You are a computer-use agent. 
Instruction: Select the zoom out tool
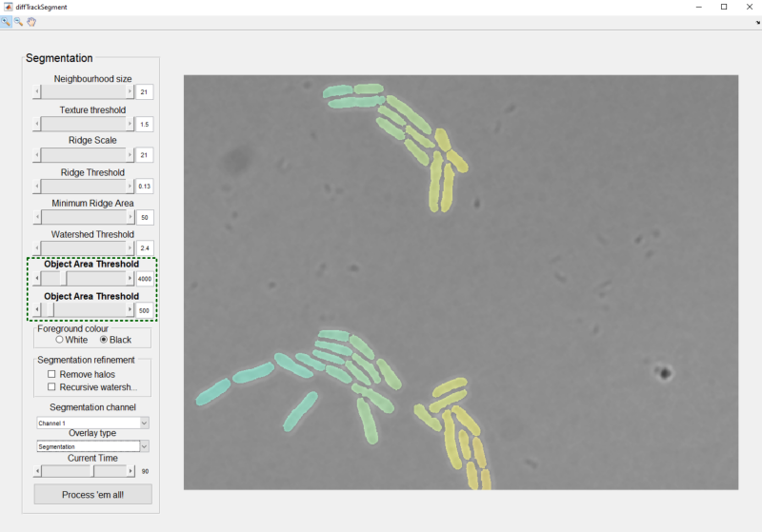18,22
